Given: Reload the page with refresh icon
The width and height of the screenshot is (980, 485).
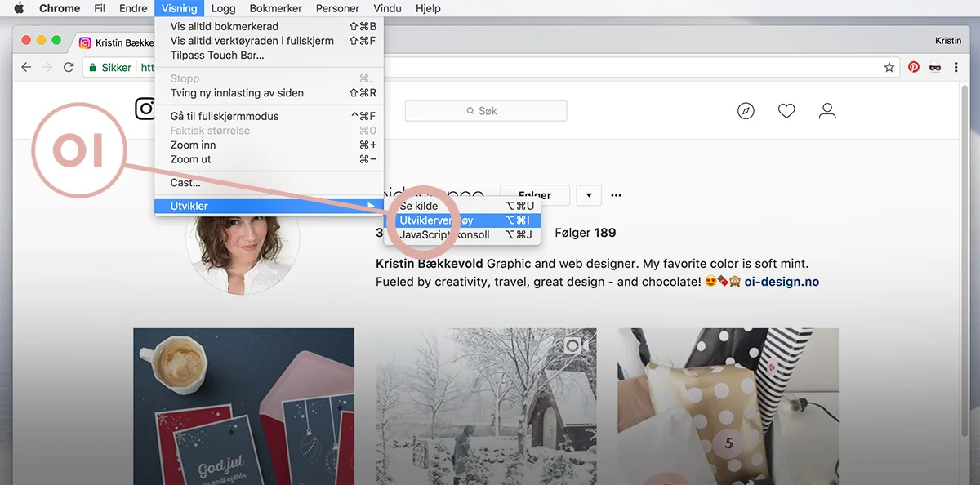Looking at the screenshot, I should [69, 68].
